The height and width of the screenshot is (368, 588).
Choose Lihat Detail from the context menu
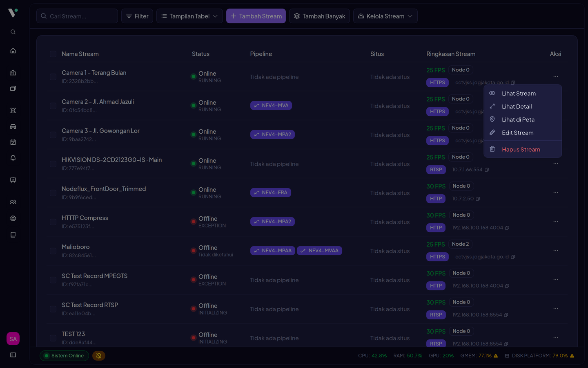pos(523,107)
